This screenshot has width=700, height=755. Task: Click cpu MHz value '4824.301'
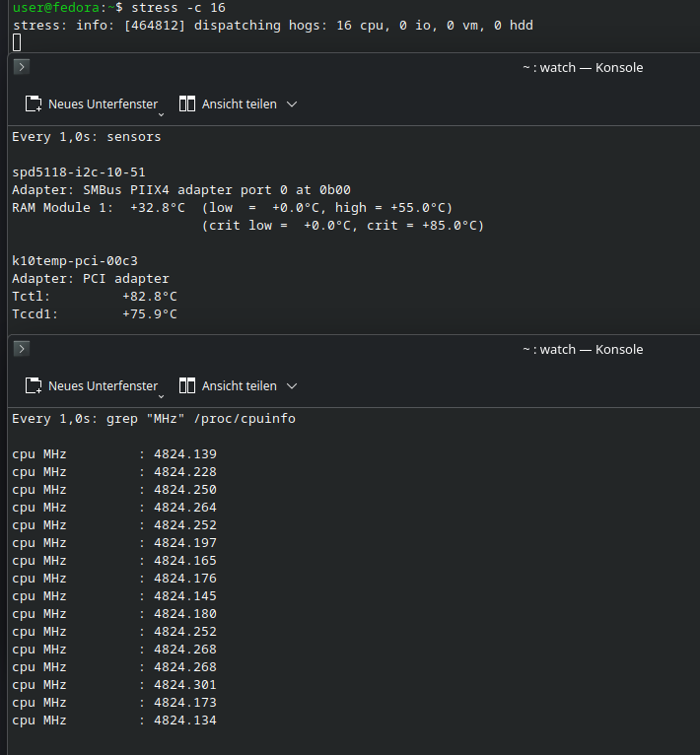click(185, 685)
